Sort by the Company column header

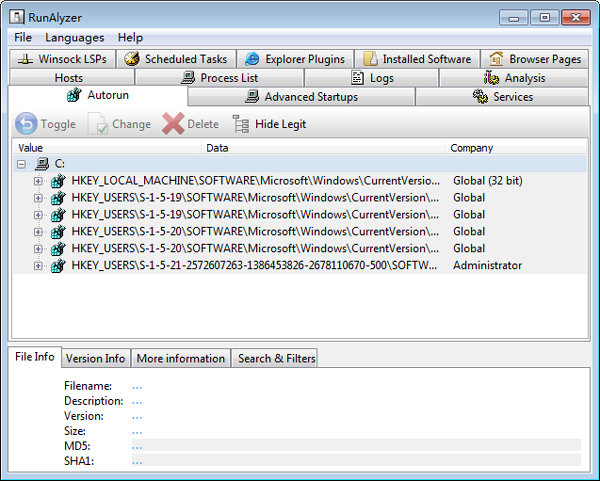click(x=516, y=148)
